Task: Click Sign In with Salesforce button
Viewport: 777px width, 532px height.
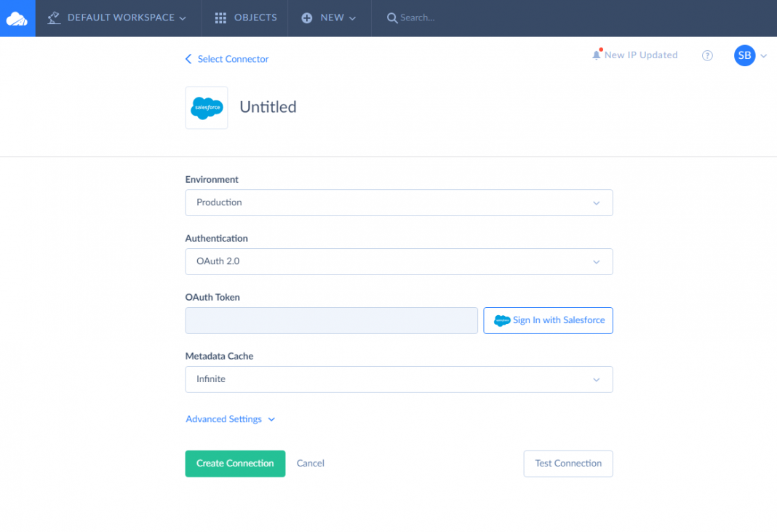Action: (x=548, y=321)
